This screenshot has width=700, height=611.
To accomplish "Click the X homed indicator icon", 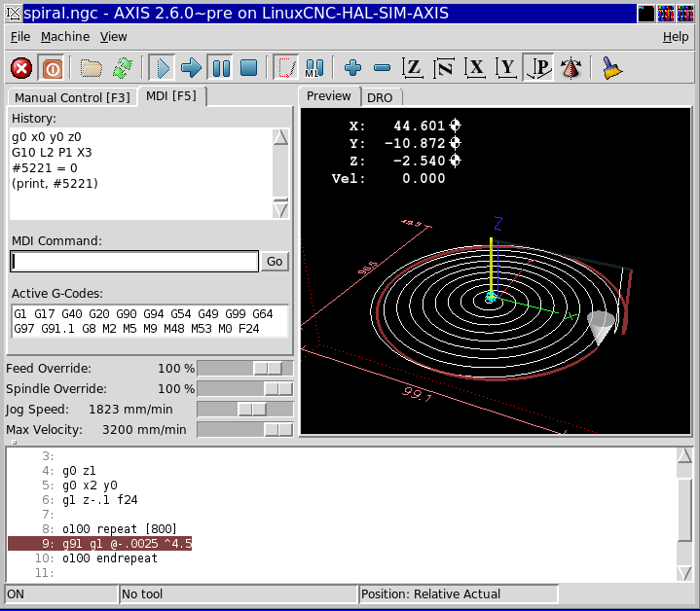I will pos(455,126).
